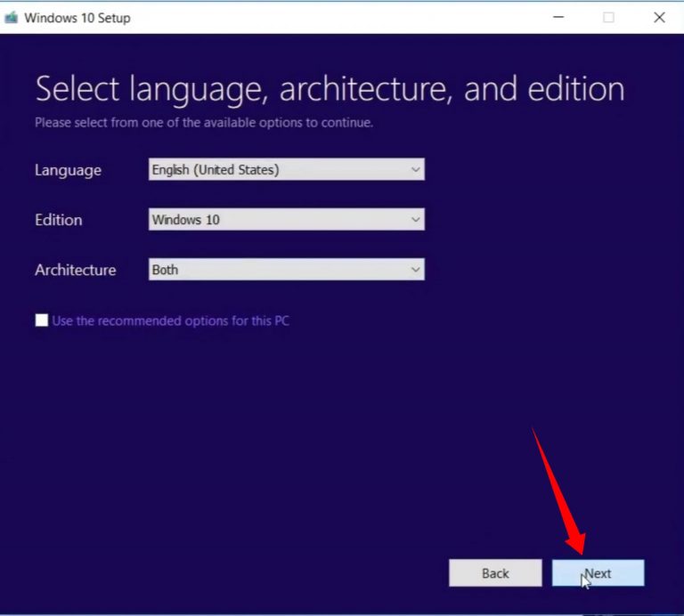Enable the recommended options checkbox
This screenshot has height=616, width=684.
42,320
